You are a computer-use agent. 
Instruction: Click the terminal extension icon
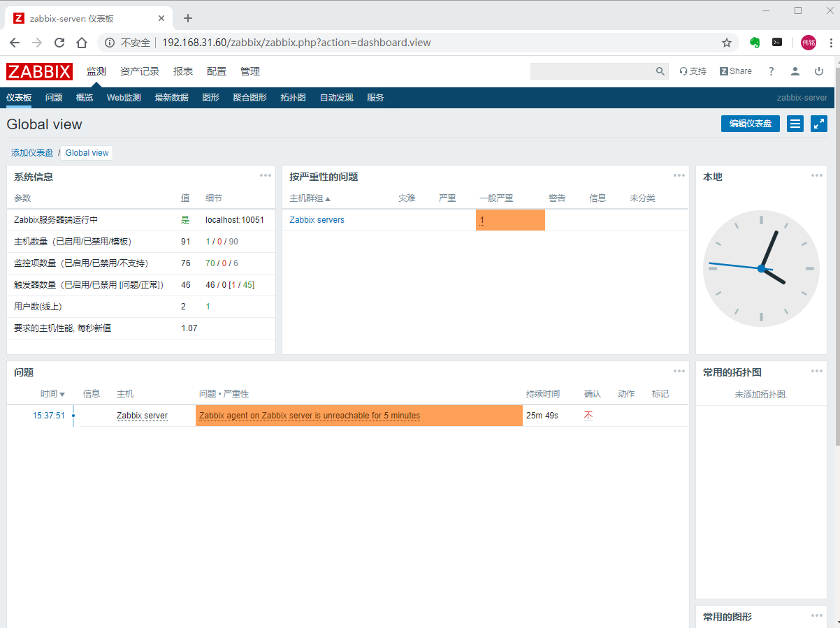[777, 42]
